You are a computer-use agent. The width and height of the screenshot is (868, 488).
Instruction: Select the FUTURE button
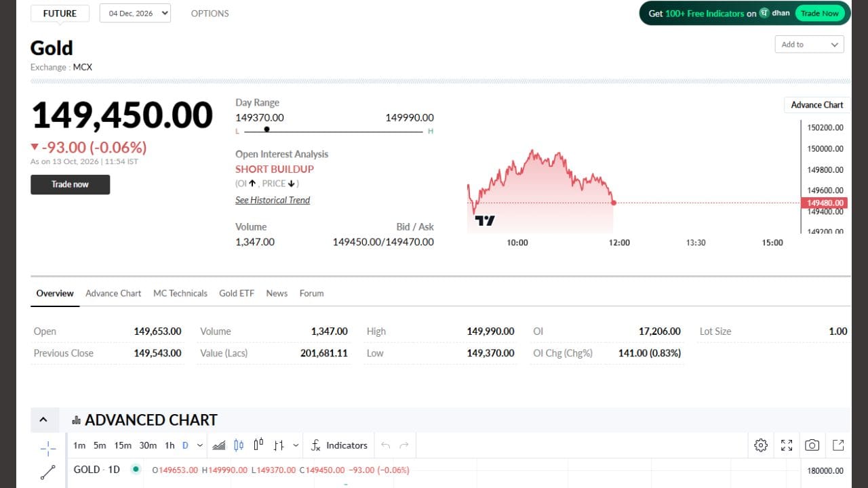point(60,13)
